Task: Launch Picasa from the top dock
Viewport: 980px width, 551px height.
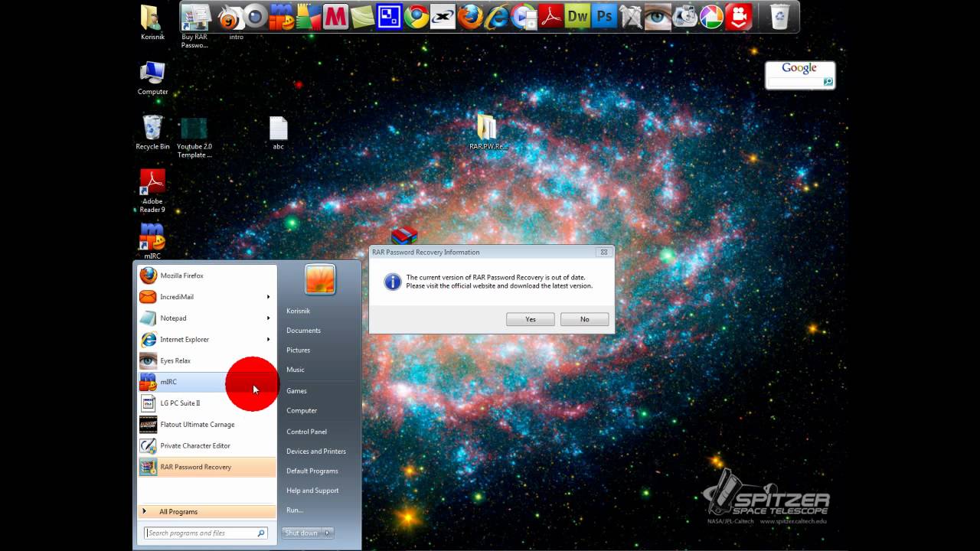Action: [712, 16]
